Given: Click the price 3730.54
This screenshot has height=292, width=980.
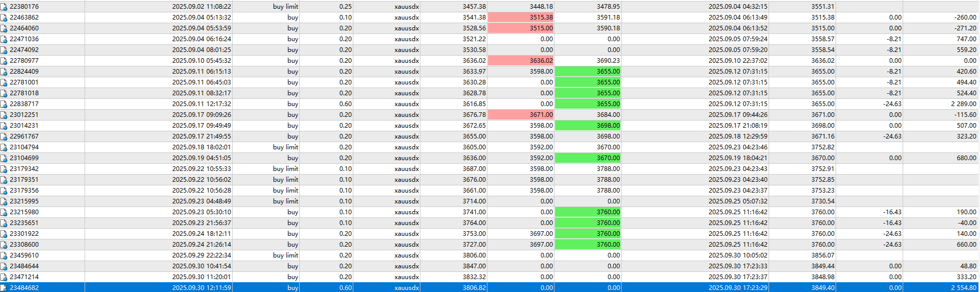Looking at the screenshot, I should tap(823, 201).
